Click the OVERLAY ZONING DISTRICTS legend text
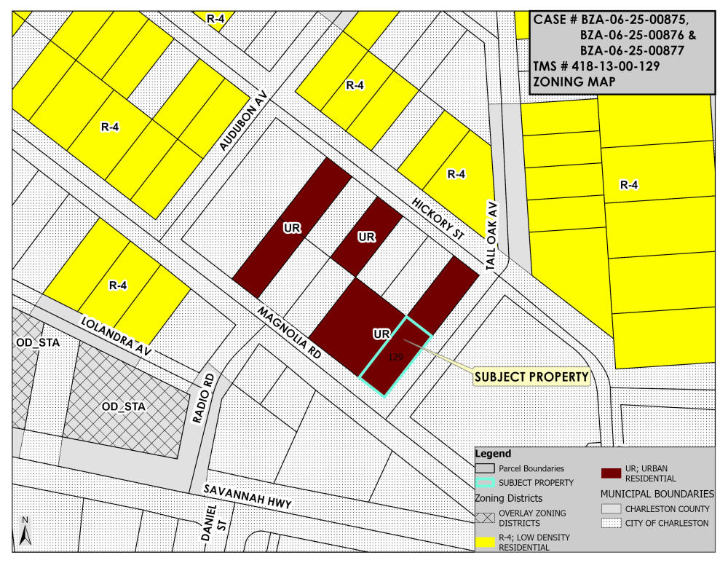Viewport: 728px width, 563px height. pos(532,518)
